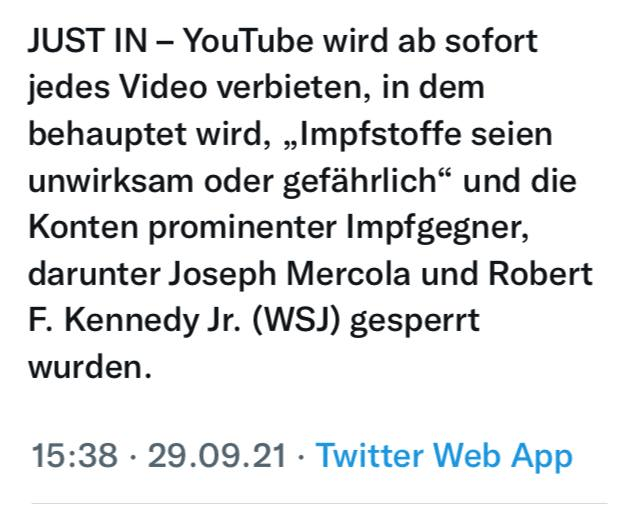
Task: Click the 15:38 tweet timestamp
Action: [74, 456]
